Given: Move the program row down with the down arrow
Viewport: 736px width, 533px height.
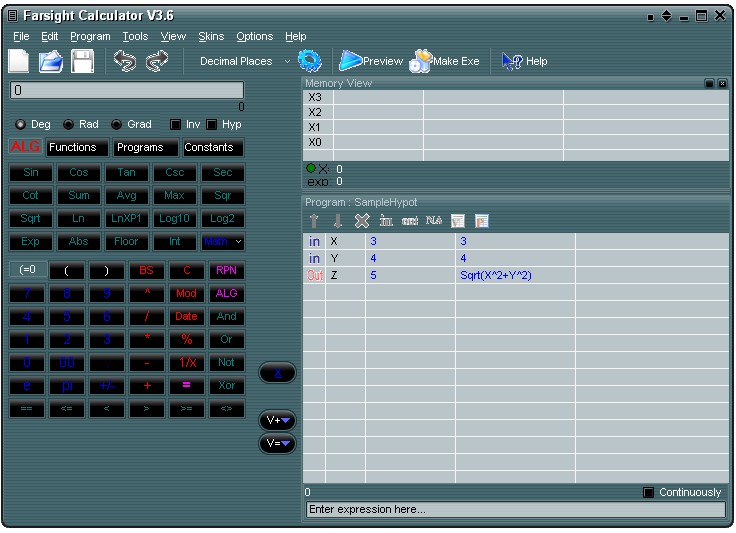Looking at the screenshot, I should (x=337, y=221).
